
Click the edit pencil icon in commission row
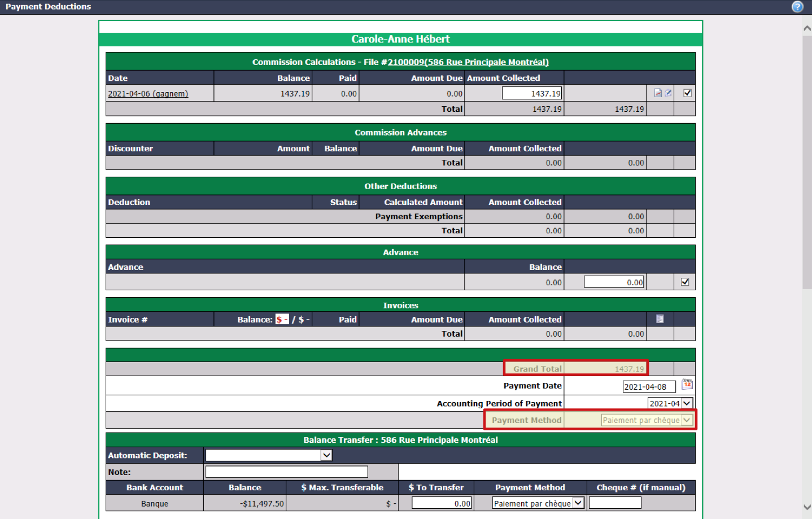[x=668, y=93]
